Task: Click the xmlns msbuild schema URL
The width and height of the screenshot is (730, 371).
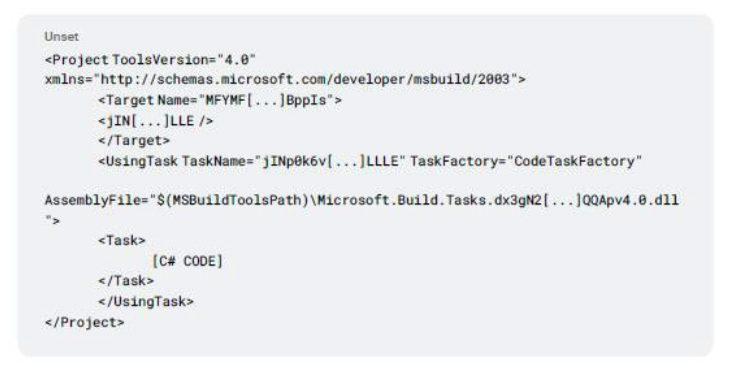Action: click(306, 80)
